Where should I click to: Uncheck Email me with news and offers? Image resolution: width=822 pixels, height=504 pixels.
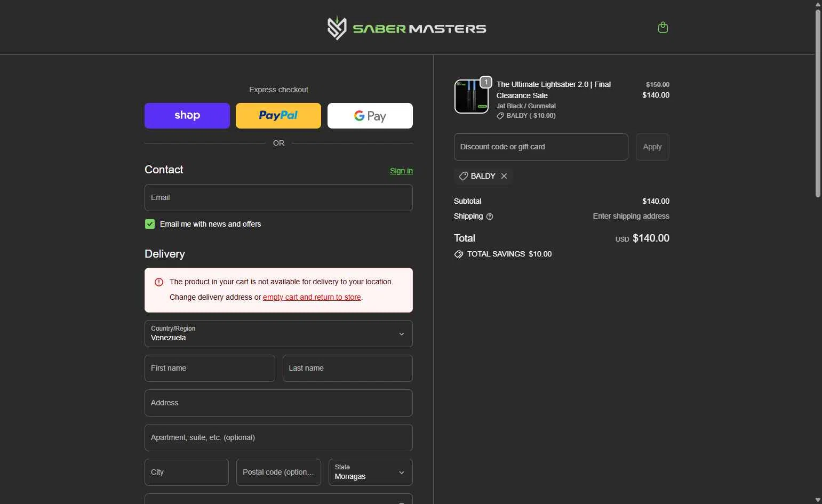click(x=150, y=224)
